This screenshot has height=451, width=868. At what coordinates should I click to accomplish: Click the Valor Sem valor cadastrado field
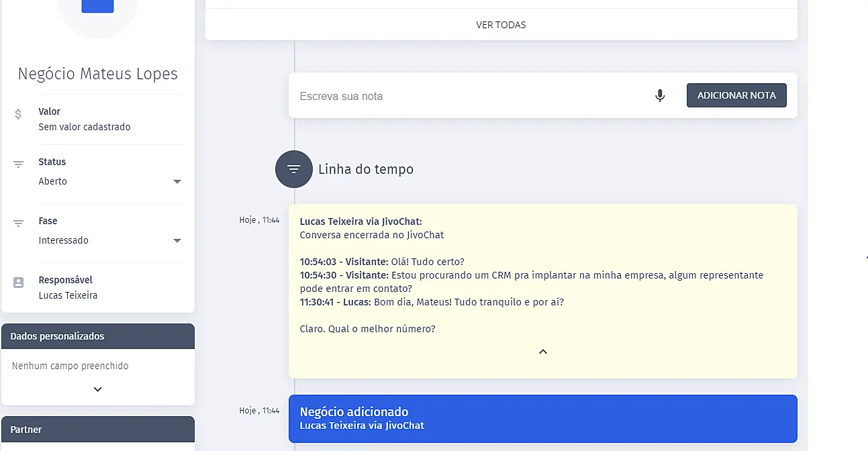[85, 127]
